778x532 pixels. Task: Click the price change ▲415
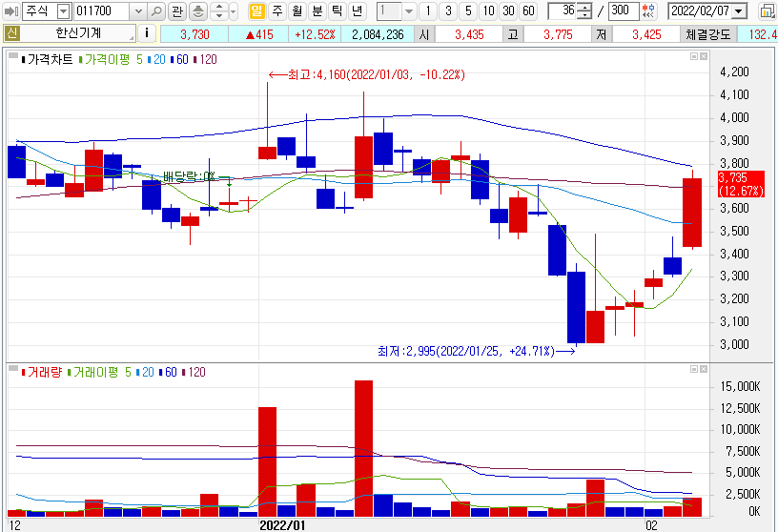tap(259, 34)
